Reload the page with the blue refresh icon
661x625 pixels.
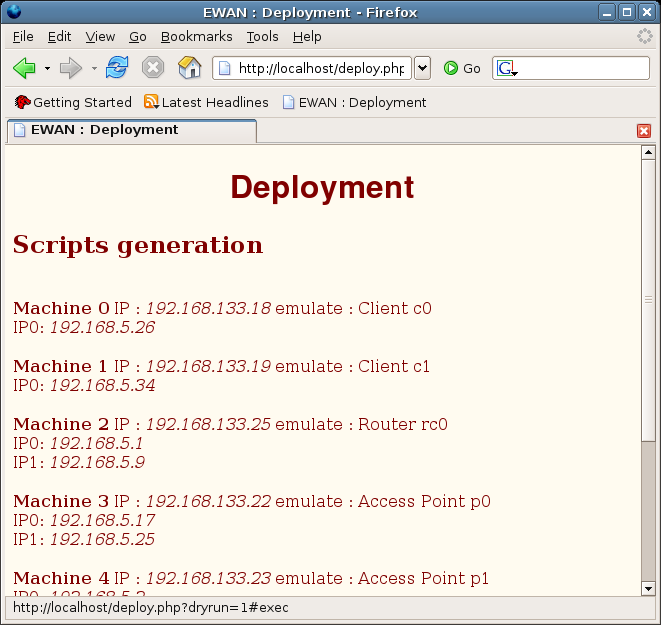coord(117,67)
